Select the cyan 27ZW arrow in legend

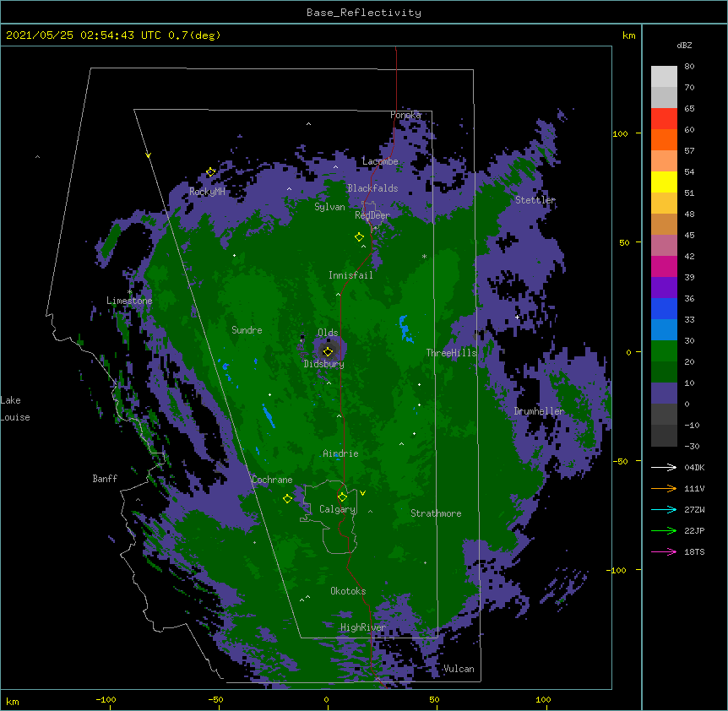664,509
